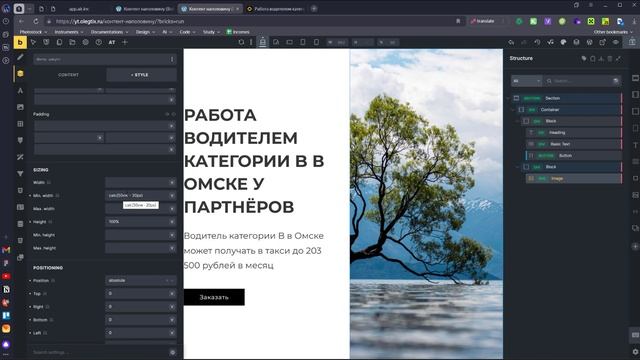The height and width of the screenshot is (360, 640).
Task: Open the Design bookmarks folder
Action: click(145, 32)
